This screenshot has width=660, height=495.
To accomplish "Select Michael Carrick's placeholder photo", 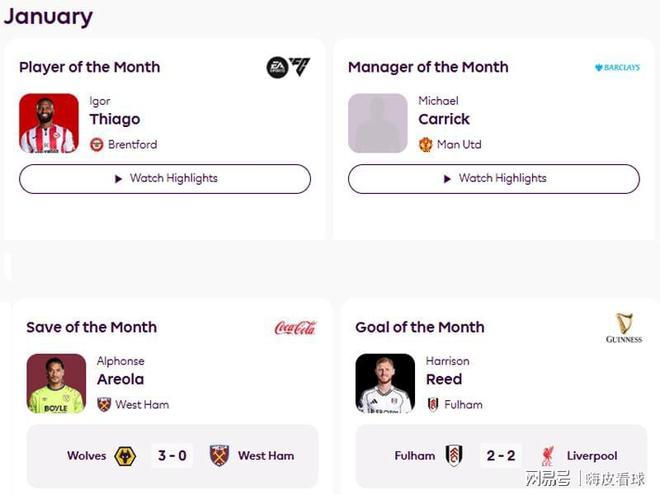I will [x=378, y=123].
